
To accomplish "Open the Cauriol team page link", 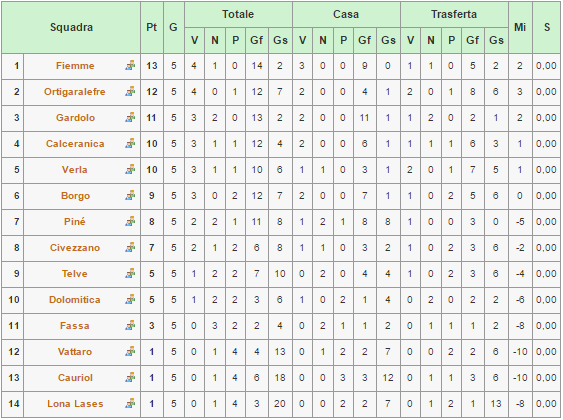I will (x=75, y=378).
